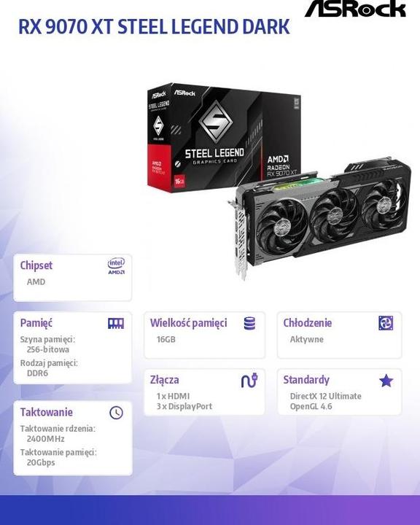Click the Pamięć heading
Screen dimensions: 420x525
pyautogui.click(x=36, y=323)
